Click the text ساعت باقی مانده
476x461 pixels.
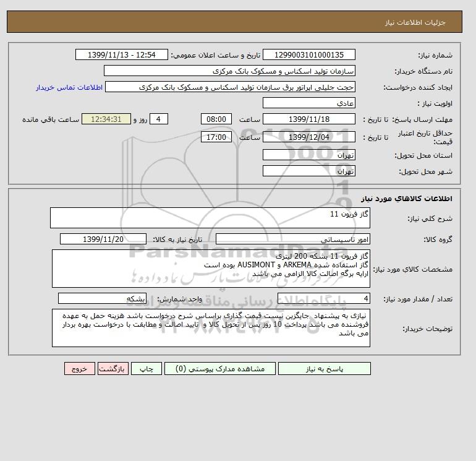(x=51, y=119)
